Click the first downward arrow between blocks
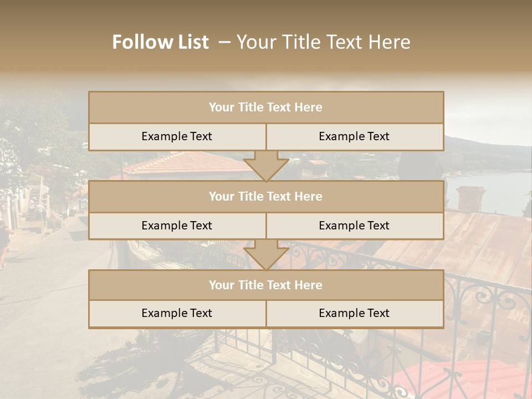532x399 pixels. coord(266,166)
